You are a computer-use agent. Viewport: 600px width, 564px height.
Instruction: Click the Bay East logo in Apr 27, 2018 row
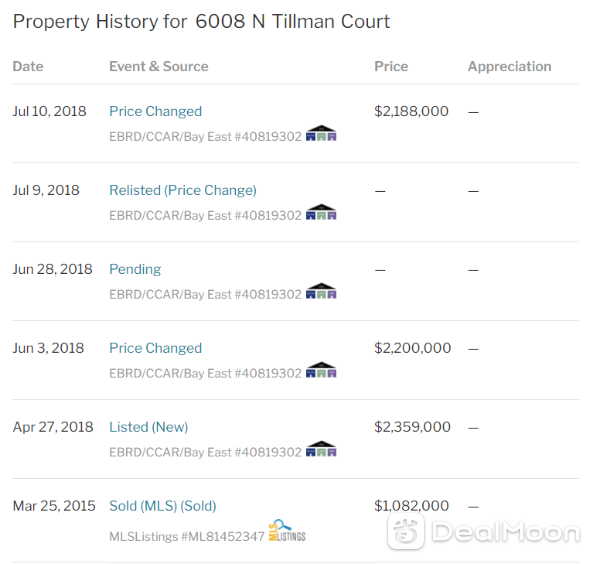coord(321,449)
